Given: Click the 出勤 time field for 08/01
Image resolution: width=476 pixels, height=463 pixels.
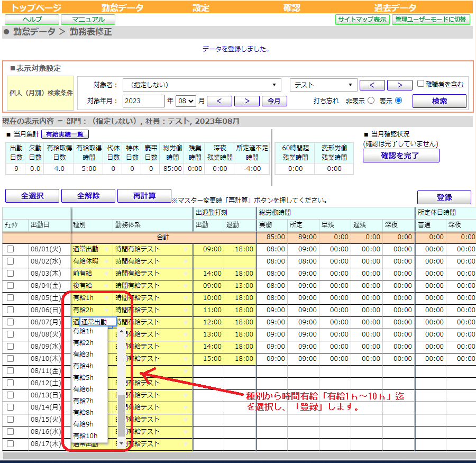Looking at the screenshot, I should pos(208,249).
